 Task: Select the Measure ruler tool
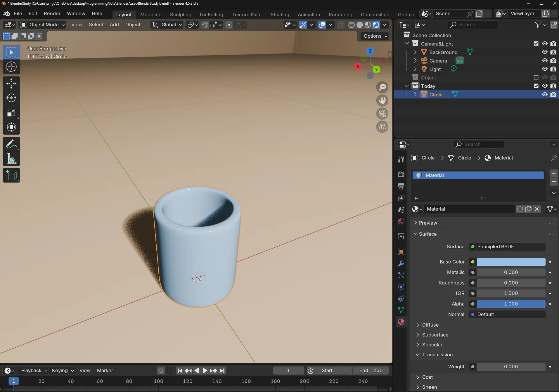[x=11, y=159]
